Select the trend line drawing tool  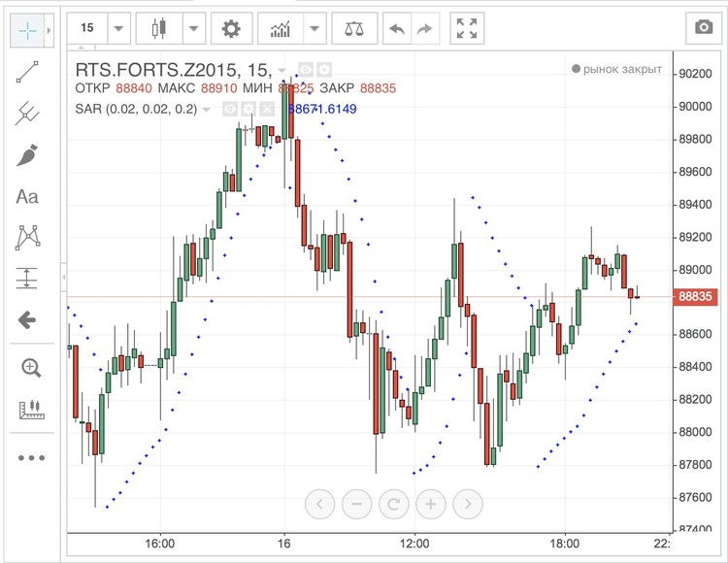pos(27,72)
